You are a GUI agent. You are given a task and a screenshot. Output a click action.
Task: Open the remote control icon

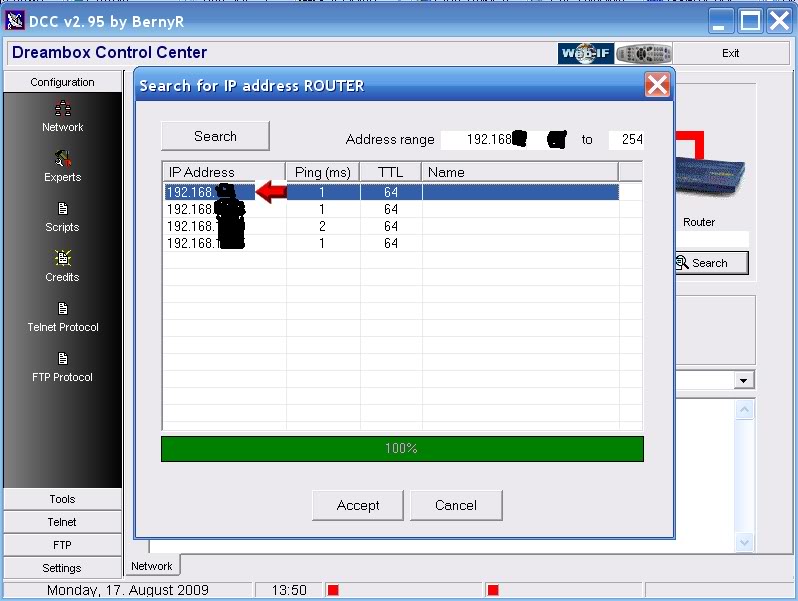[644, 53]
